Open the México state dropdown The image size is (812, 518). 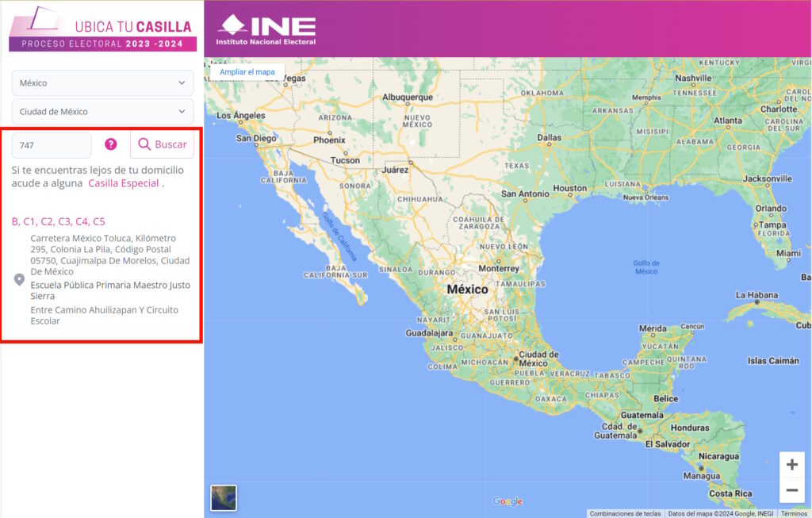pyautogui.click(x=101, y=82)
